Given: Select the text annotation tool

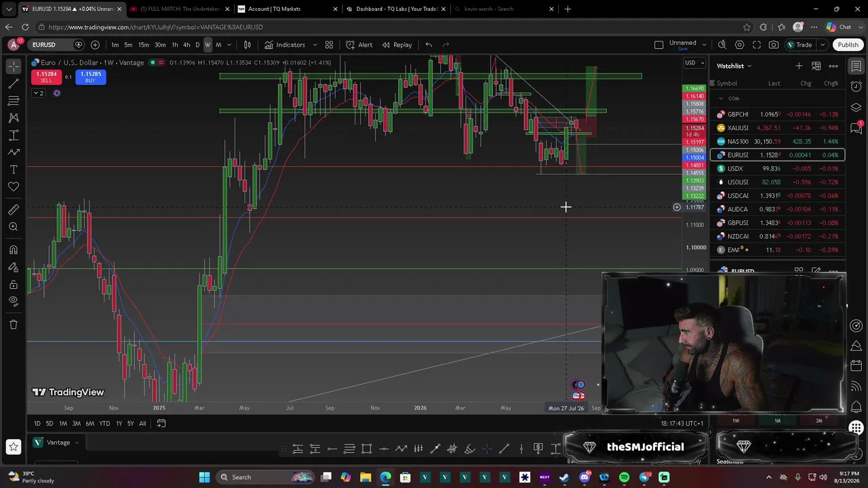Looking at the screenshot, I should (14, 169).
